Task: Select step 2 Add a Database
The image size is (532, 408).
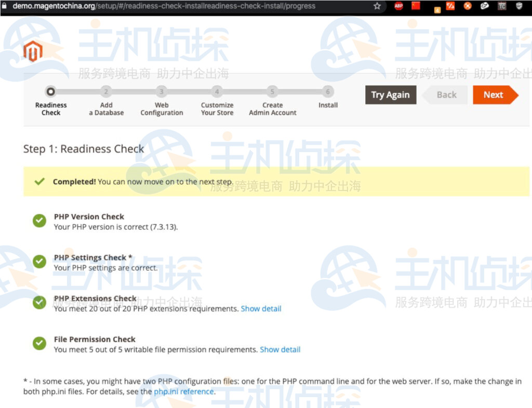Action: coord(106,92)
